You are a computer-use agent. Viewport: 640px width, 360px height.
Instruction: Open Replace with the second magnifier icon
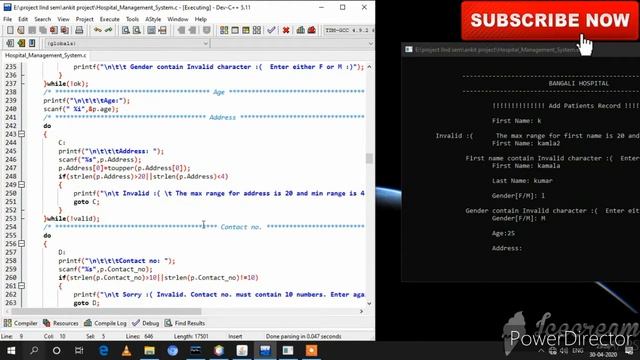(x=137, y=30)
